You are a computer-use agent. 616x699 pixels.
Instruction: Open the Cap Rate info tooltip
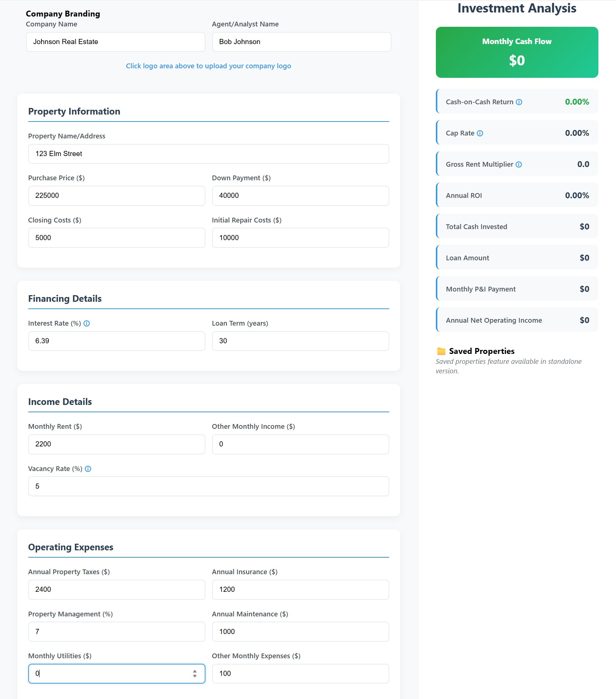pyautogui.click(x=480, y=134)
